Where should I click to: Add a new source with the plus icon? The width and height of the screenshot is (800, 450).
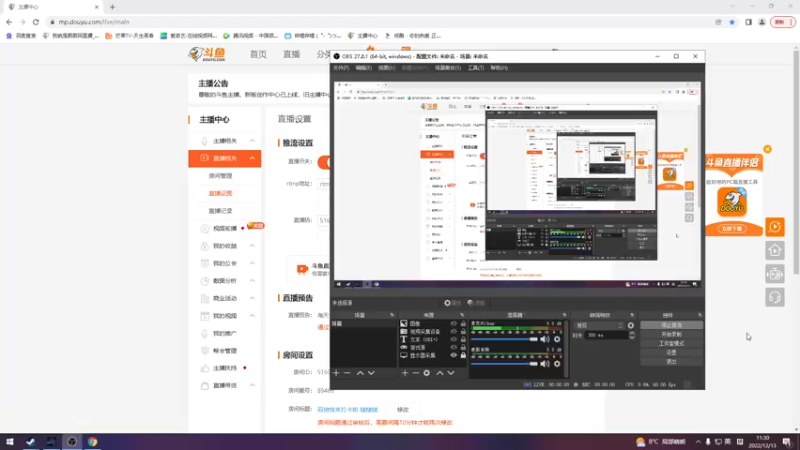point(405,373)
